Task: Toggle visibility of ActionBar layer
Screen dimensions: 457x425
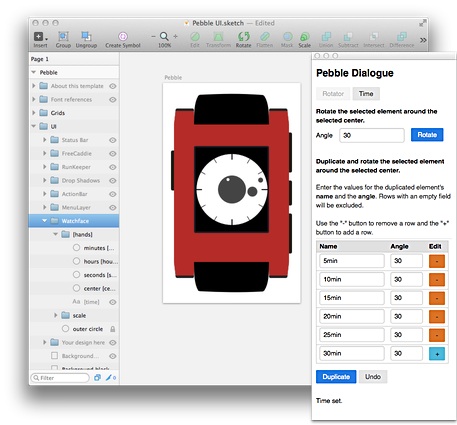Action: pyautogui.click(x=113, y=194)
